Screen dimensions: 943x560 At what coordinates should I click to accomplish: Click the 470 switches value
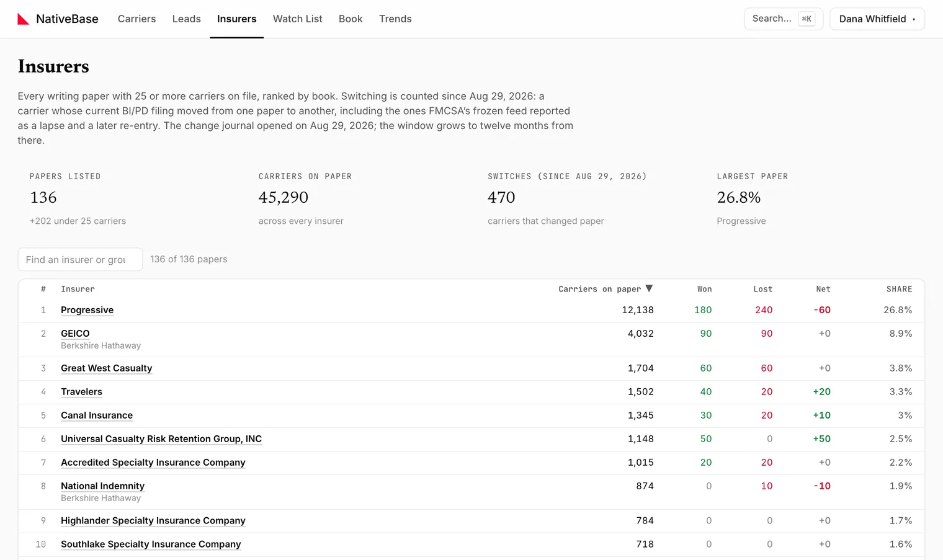pos(501,197)
